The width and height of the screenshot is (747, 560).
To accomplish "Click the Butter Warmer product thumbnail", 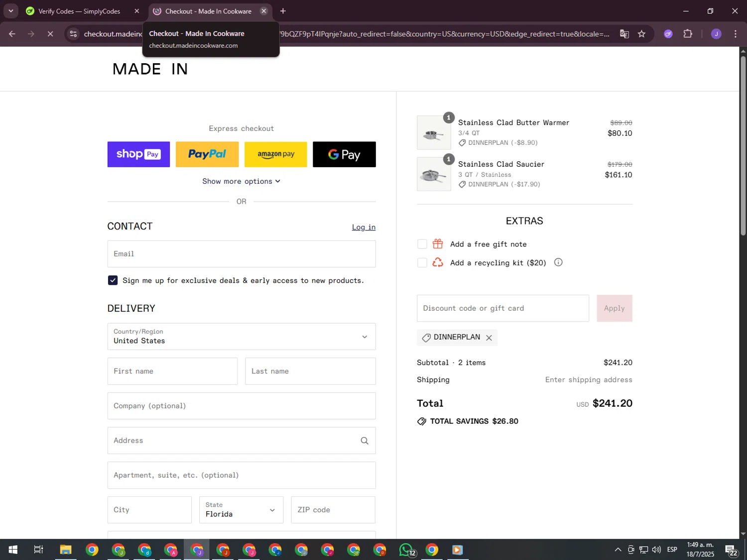I will coord(434,132).
